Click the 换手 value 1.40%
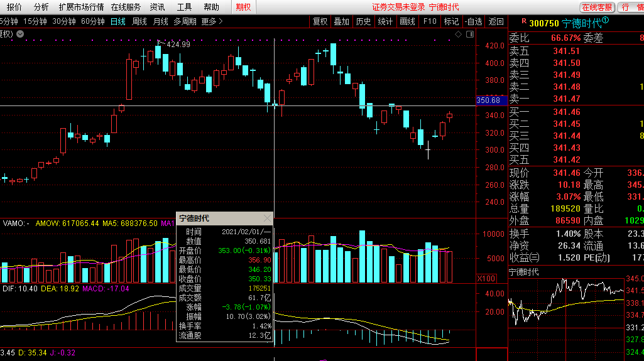 tap(568, 234)
